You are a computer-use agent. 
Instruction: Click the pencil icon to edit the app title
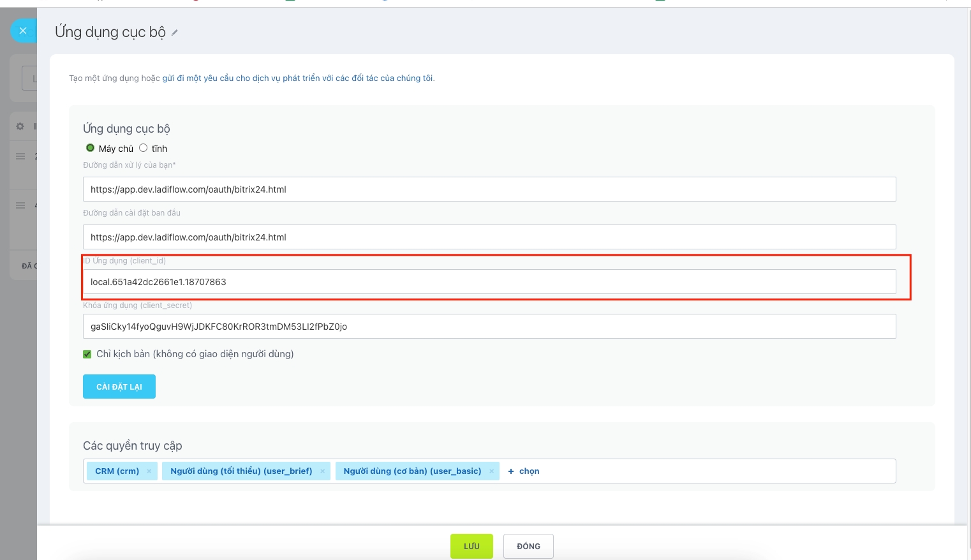coord(175,33)
